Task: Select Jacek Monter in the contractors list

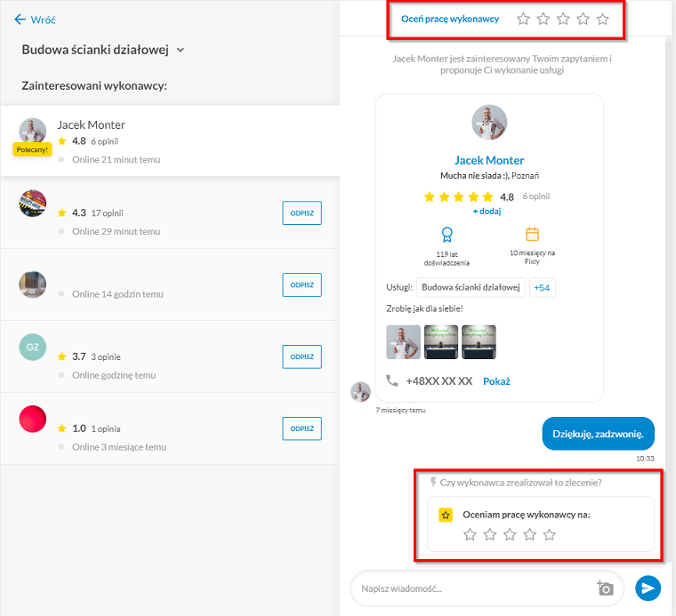Action: 170,140
